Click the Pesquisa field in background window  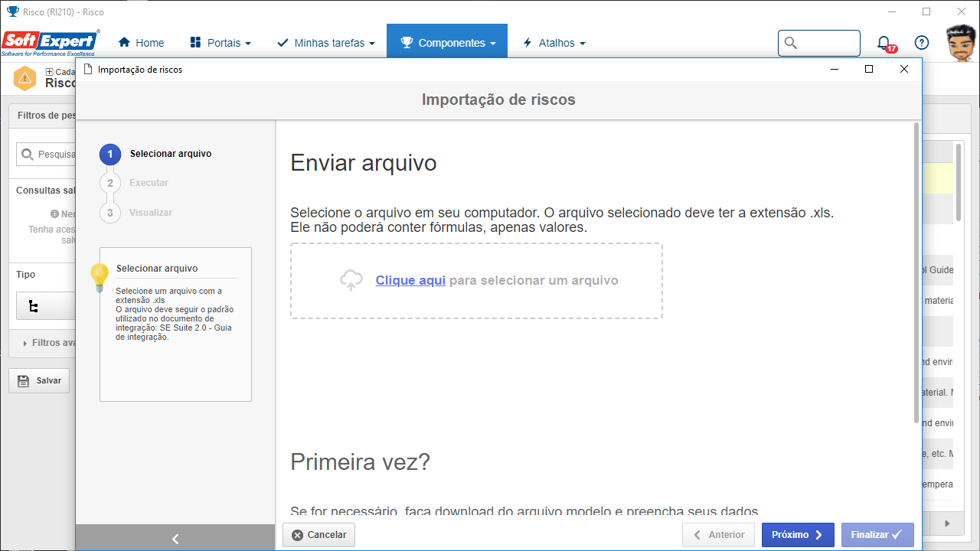coord(46,154)
